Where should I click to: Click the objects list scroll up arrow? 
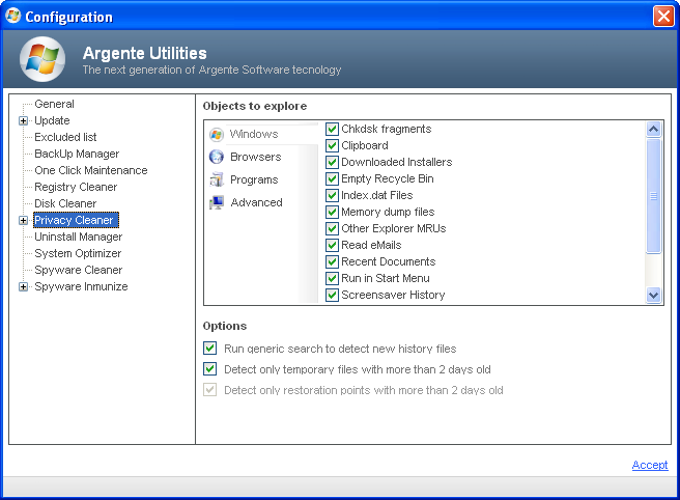(654, 129)
